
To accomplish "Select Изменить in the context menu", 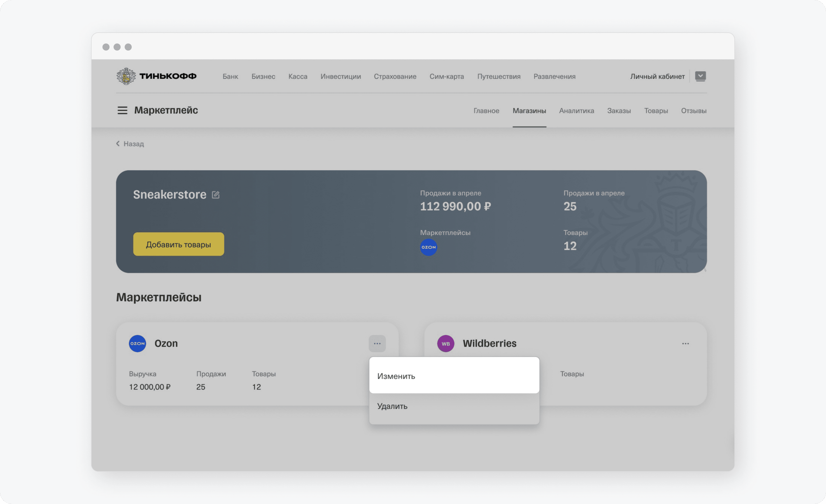I will click(x=454, y=375).
